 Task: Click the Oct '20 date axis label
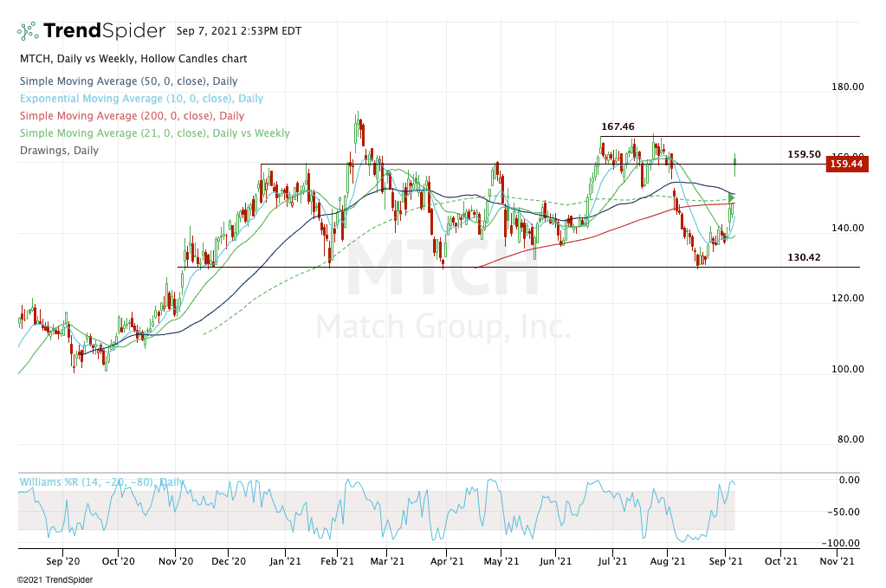[x=118, y=561]
